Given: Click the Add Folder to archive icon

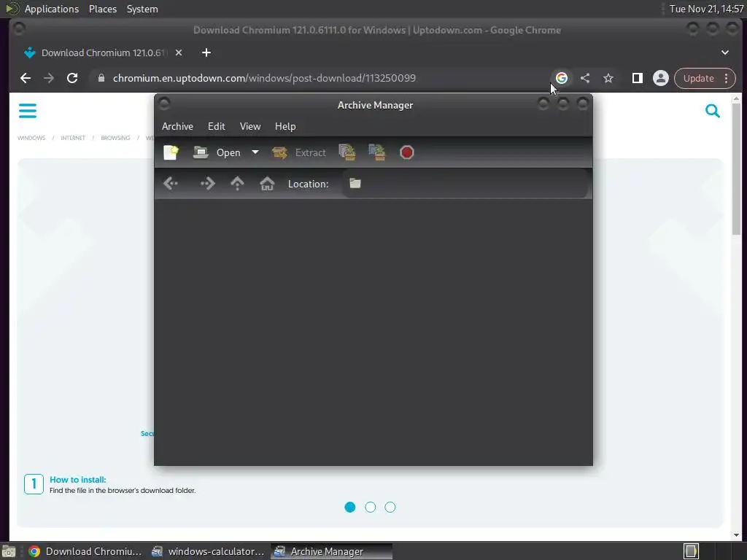Looking at the screenshot, I should click(x=377, y=152).
